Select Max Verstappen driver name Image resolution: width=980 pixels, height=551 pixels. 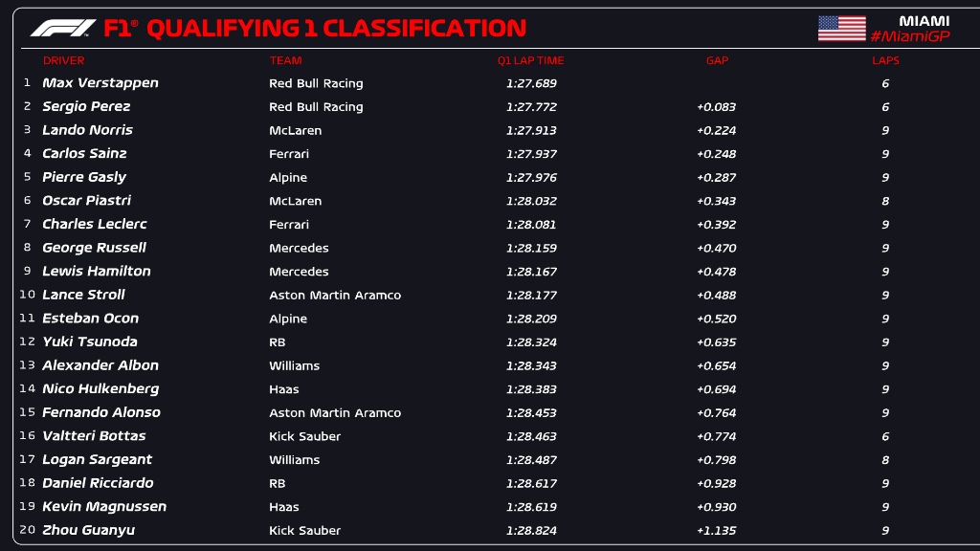tap(100, 83)
